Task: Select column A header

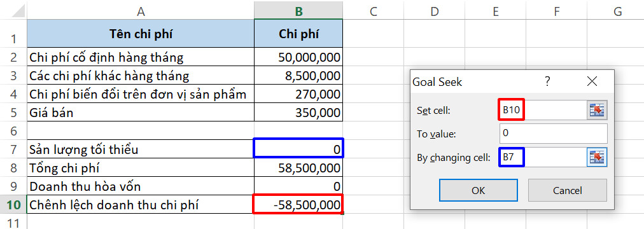Action: (x=141, y=11)
